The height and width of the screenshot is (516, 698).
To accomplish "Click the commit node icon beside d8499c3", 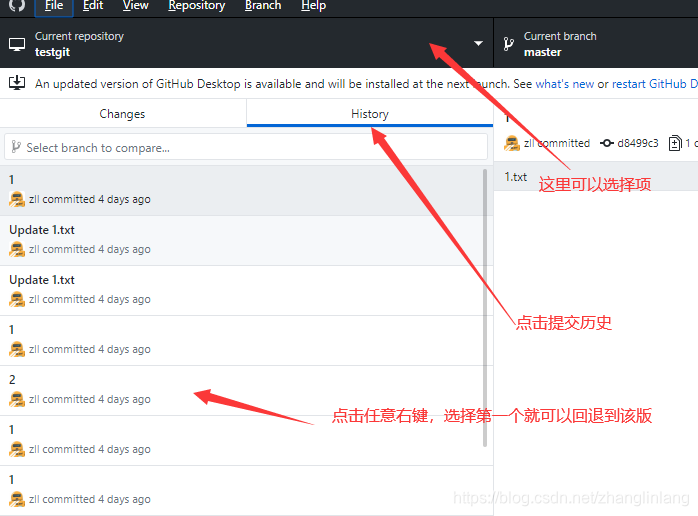I will click(606, 143).
